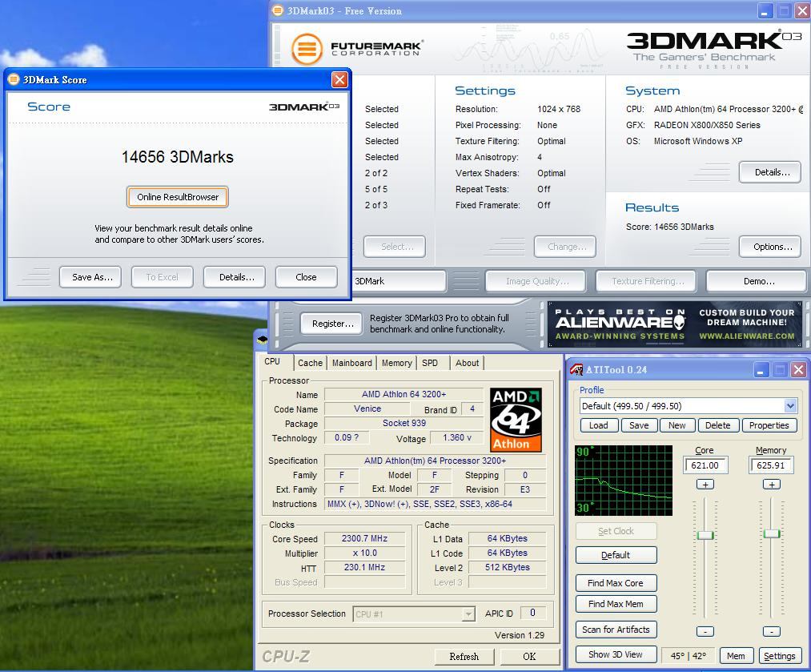Click Find Max Core in ATITool
This screenshot has height=672, width=811.
616,582
